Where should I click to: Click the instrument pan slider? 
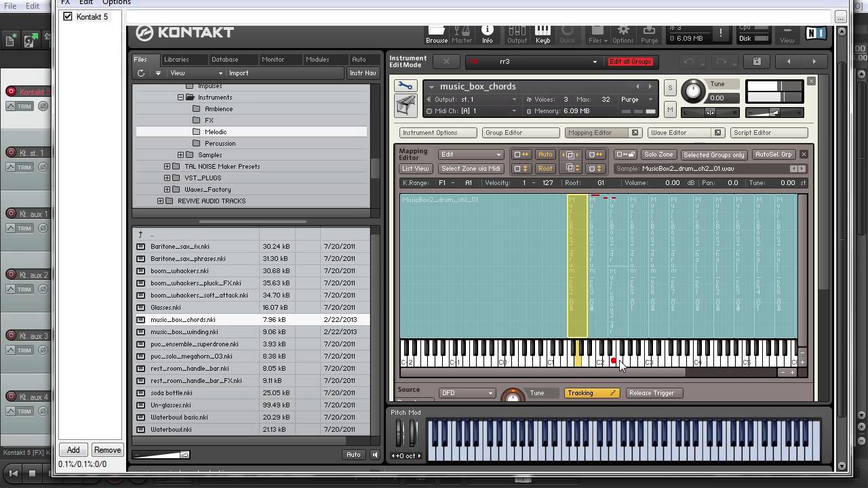pyautogui.click(x=709, y=113)
